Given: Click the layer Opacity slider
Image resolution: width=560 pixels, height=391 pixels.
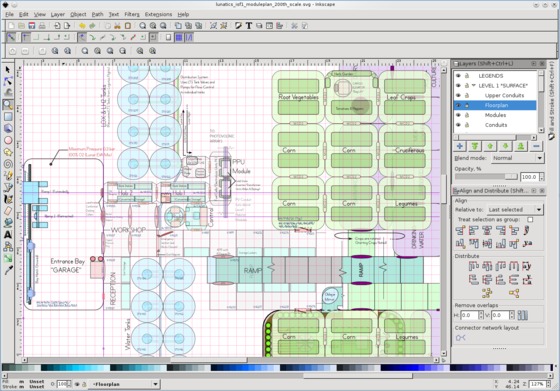Looking at the screenshot, I should [x=486, y=177].
